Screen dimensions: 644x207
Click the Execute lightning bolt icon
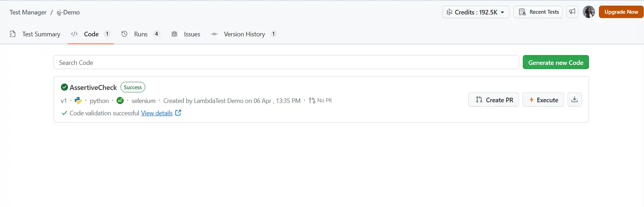532,100
